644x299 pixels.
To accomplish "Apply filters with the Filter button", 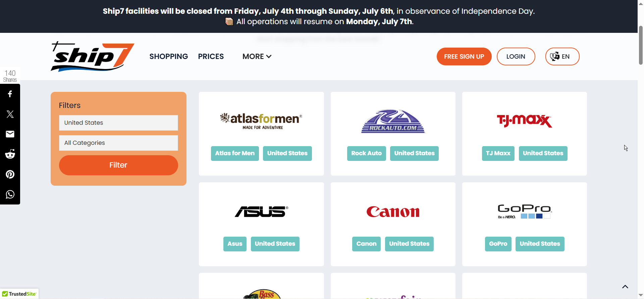I will (x=118, y=165).
